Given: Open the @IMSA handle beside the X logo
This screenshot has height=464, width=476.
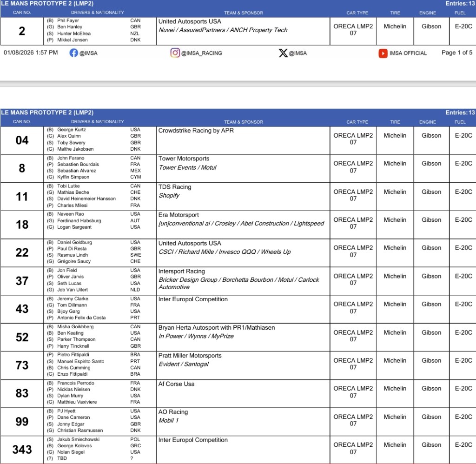Looking at the screenshot, I should [298, 53].
